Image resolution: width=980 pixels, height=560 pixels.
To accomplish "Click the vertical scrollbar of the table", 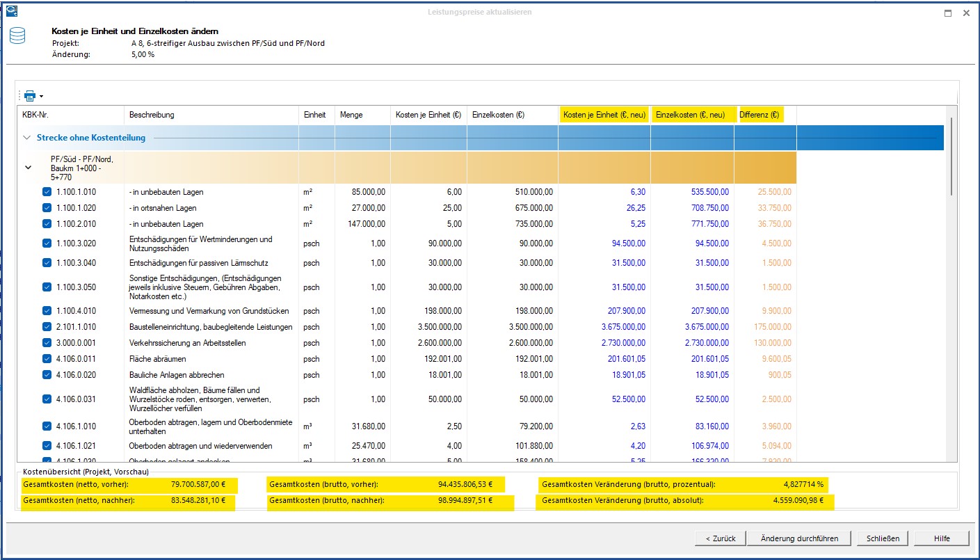I will [x=951, y=157].
